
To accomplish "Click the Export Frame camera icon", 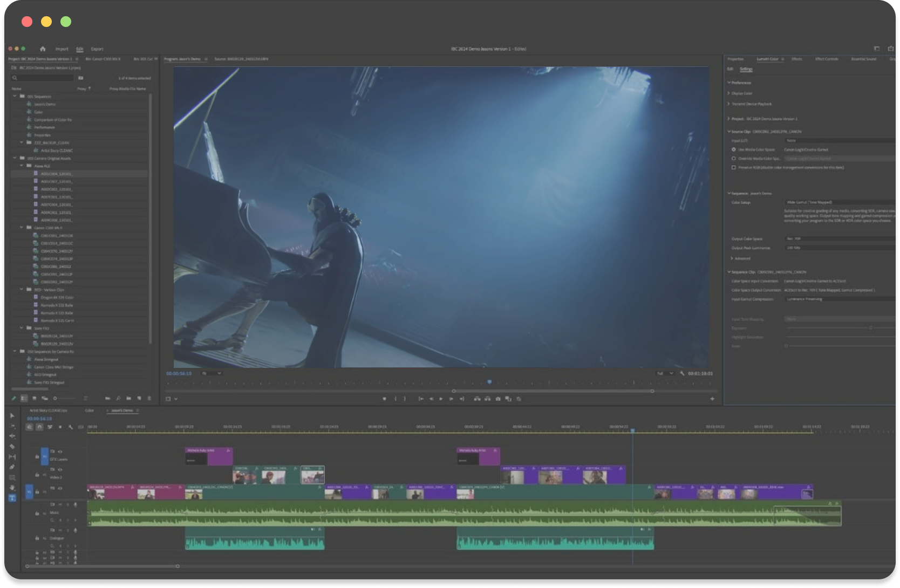I will [497, 399].
